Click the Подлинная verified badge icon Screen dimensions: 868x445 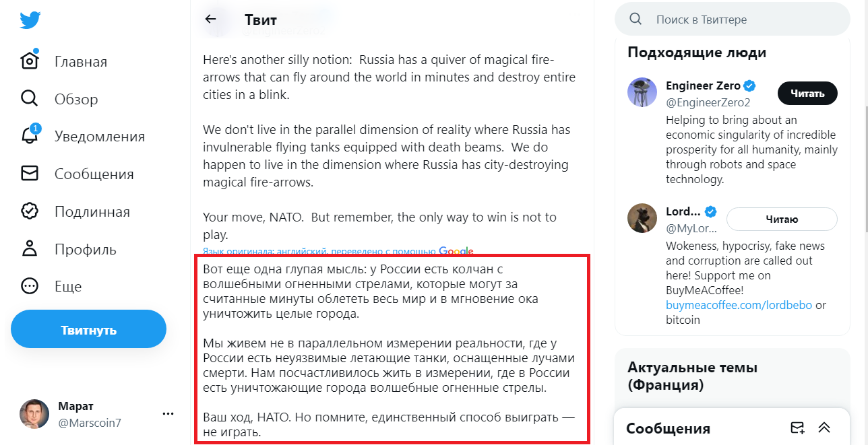[30, 211]
